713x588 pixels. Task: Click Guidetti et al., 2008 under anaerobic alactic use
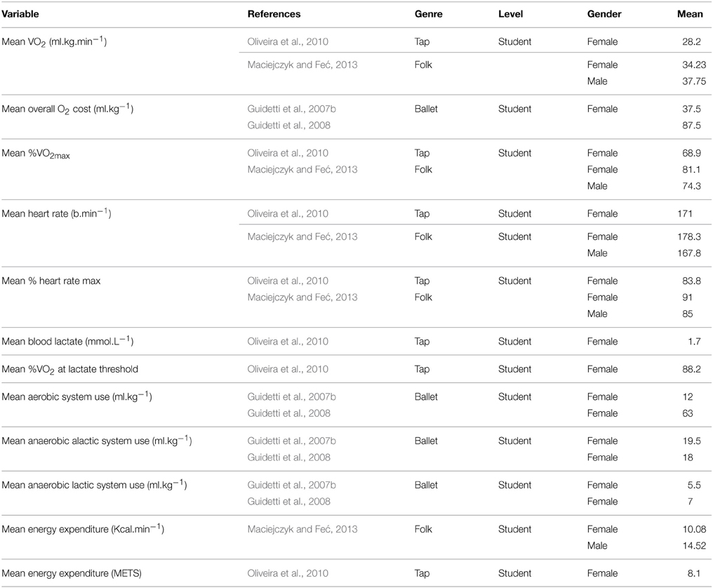point(288,457)
